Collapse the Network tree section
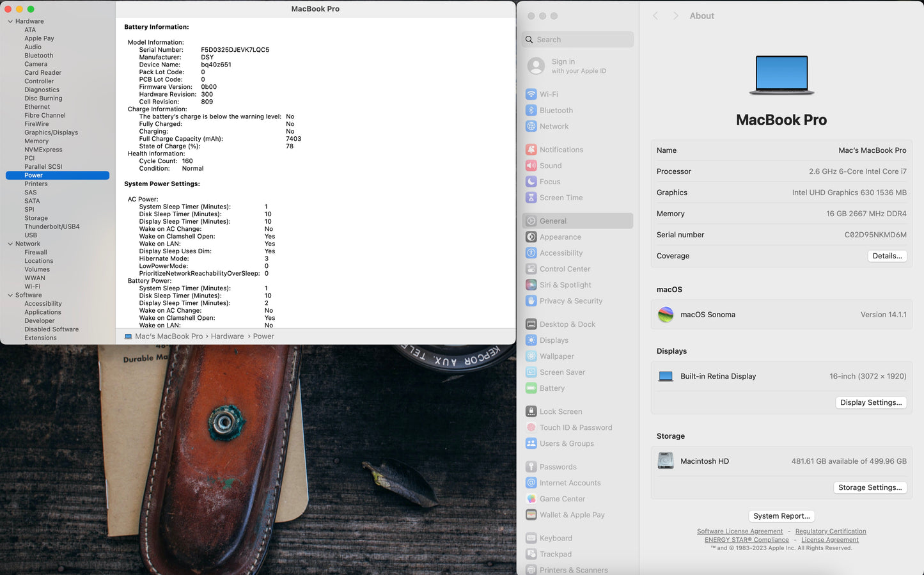 tap(10, 244)
